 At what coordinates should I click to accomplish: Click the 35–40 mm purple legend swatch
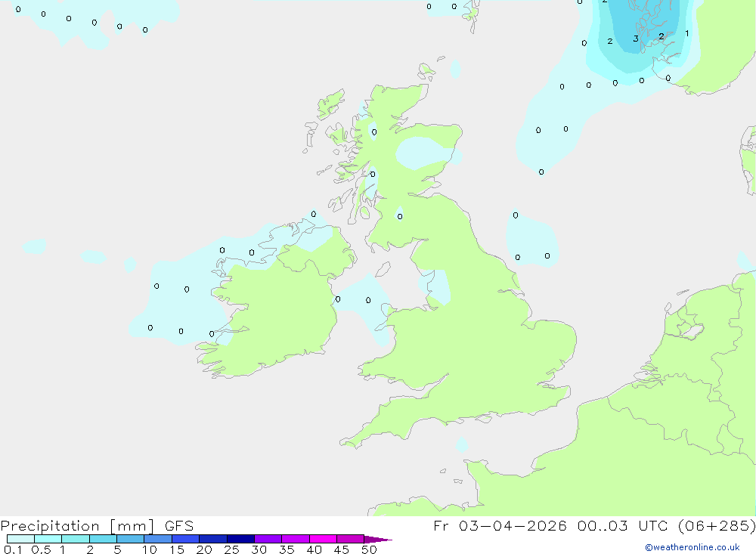tap(296, 539)
